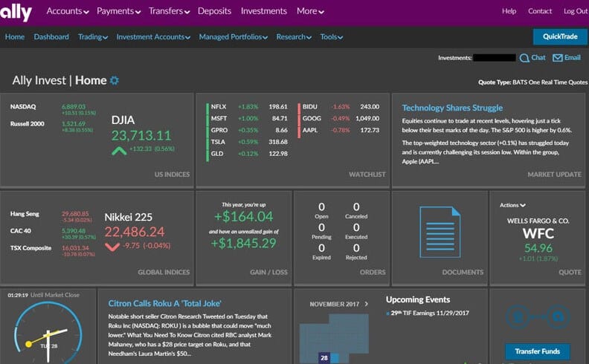
Task: Click the DJIA value 23,713.11
Action: pyautogui.click(x=141, y=135)
